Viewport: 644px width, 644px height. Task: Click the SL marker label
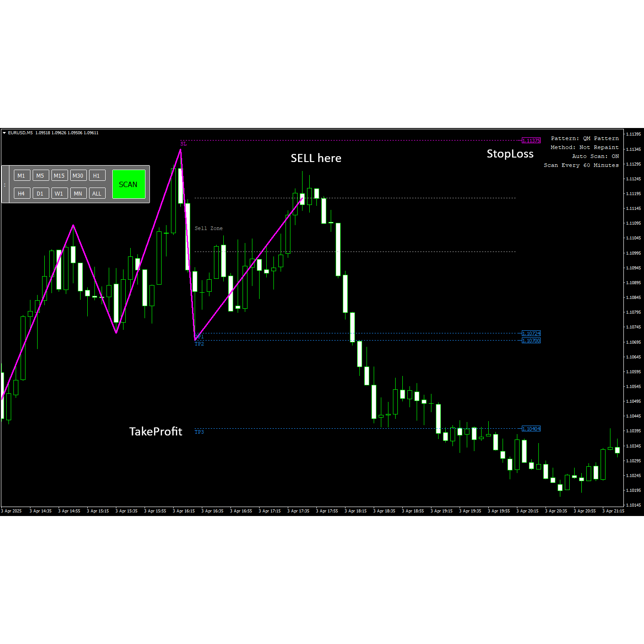click(x=183, y=144)
